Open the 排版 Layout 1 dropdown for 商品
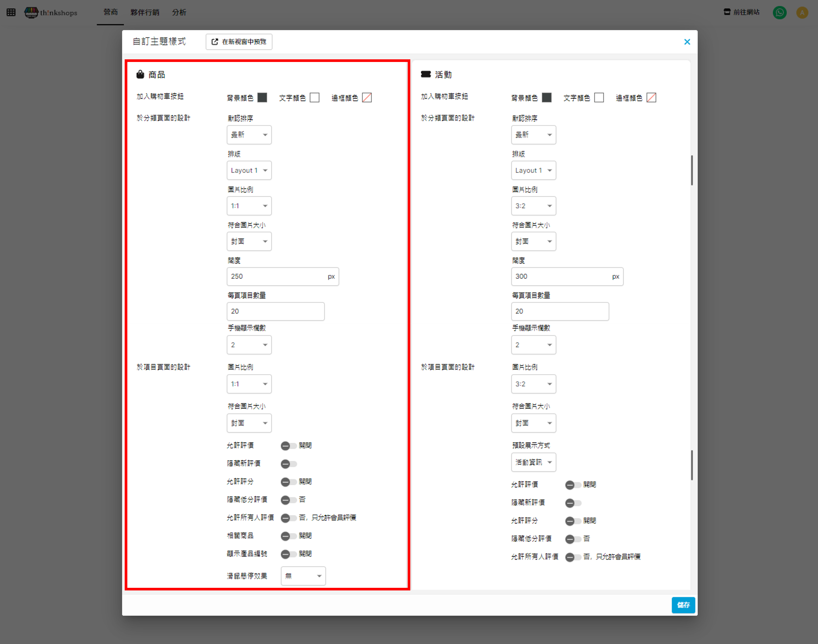The image size is (818, 644). coord(249,170)
